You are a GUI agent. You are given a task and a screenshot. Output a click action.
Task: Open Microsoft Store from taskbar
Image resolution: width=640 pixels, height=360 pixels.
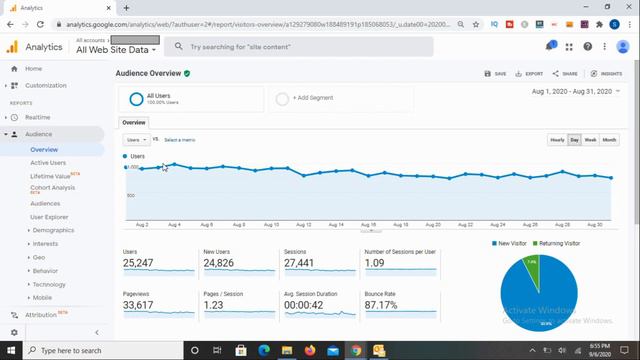pos(241,350)
